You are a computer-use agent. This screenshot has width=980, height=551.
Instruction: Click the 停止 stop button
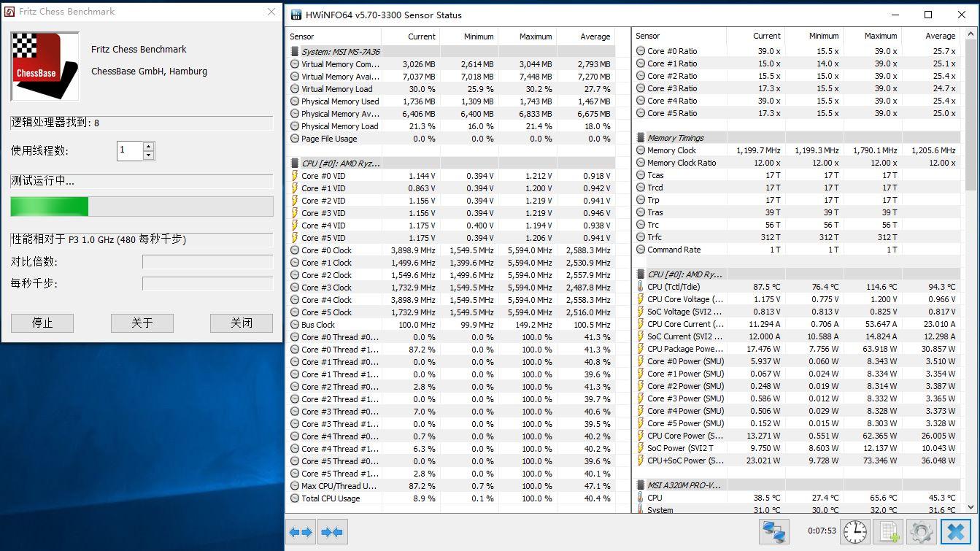(x=42, y=323)
